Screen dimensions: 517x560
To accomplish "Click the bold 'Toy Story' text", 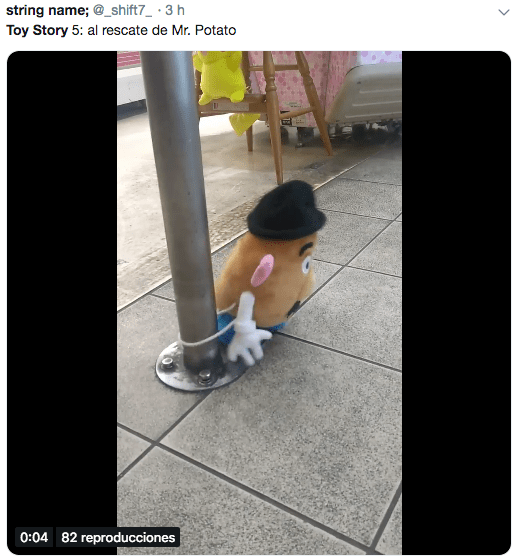I will [37, 30].
